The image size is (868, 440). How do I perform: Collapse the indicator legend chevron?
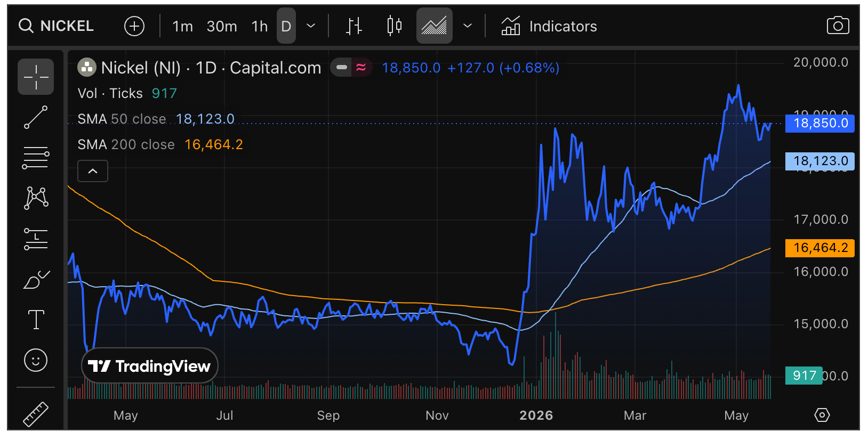tap(93, 171)
